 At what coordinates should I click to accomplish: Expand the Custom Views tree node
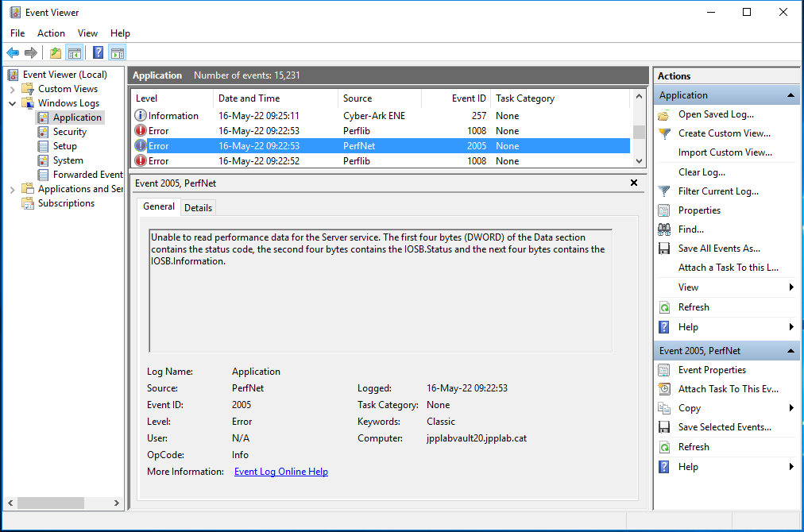[13, 89]
